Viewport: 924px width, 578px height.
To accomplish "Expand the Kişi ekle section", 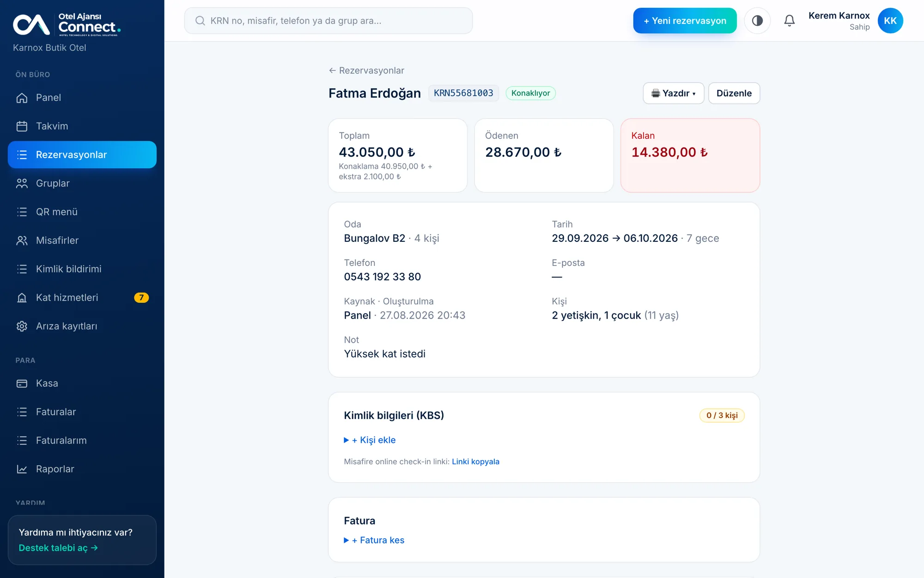I will coord(370,440).
